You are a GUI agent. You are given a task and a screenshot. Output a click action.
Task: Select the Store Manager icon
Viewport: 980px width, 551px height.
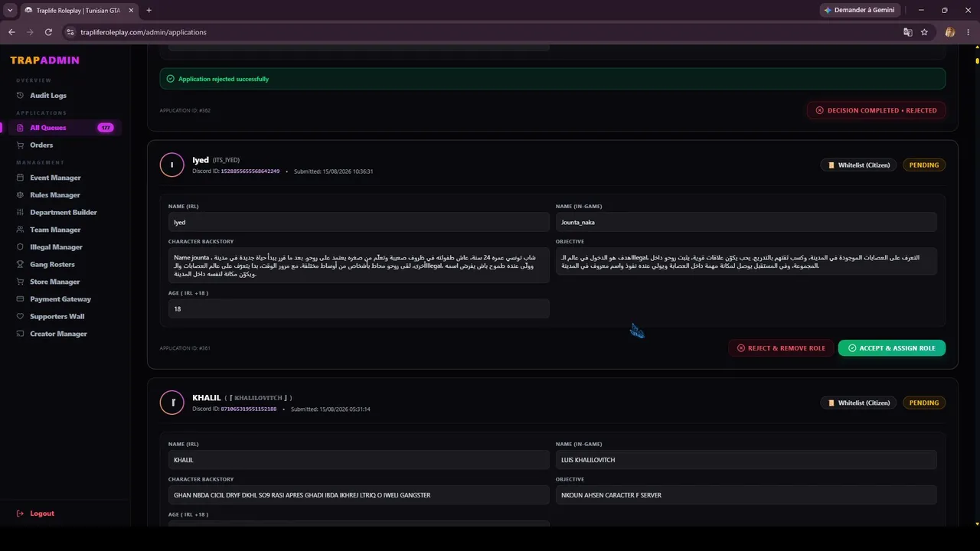point(21,282)
